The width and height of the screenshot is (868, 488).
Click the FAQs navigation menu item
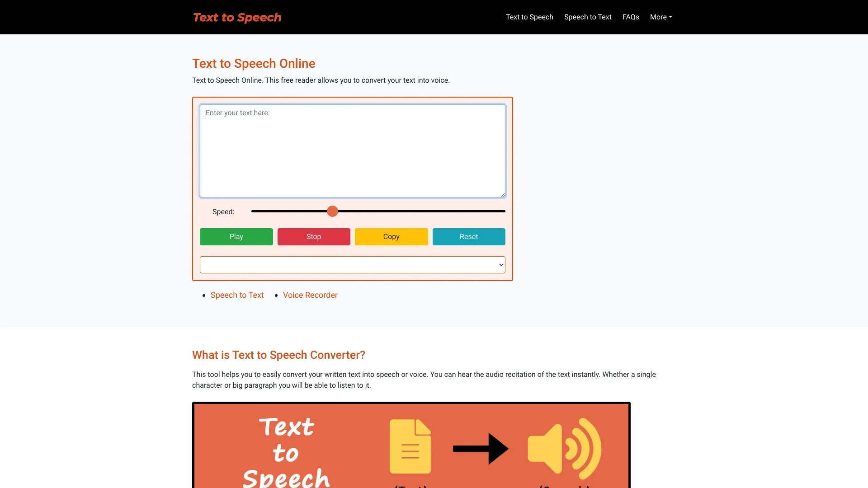tap(630, 17)
